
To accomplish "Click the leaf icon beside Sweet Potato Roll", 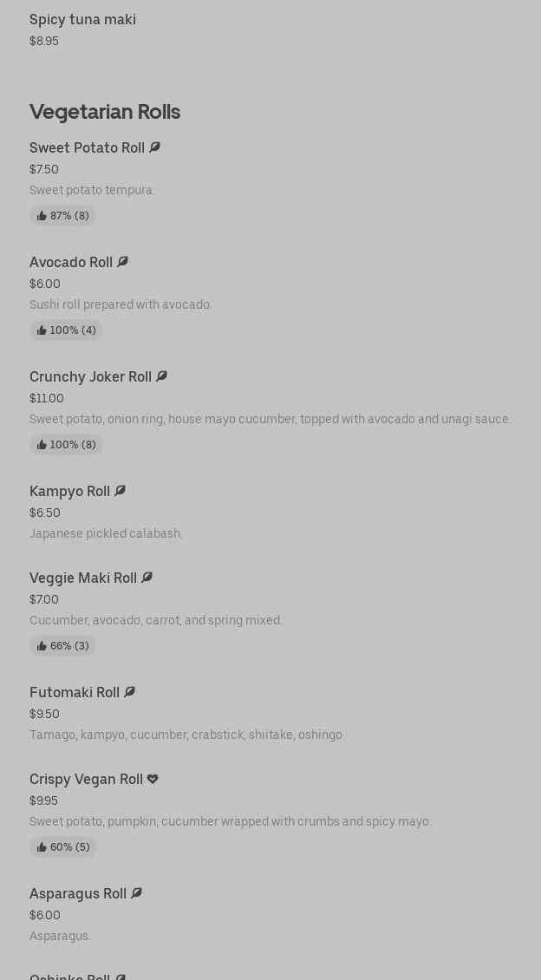I will click(154, 147).
